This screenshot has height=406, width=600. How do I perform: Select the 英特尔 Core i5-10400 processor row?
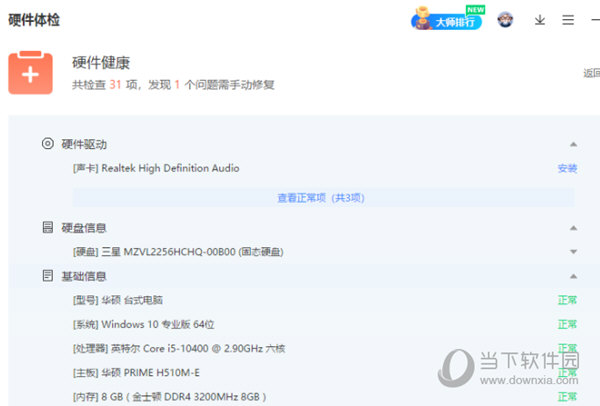click(x=178, y=348)
